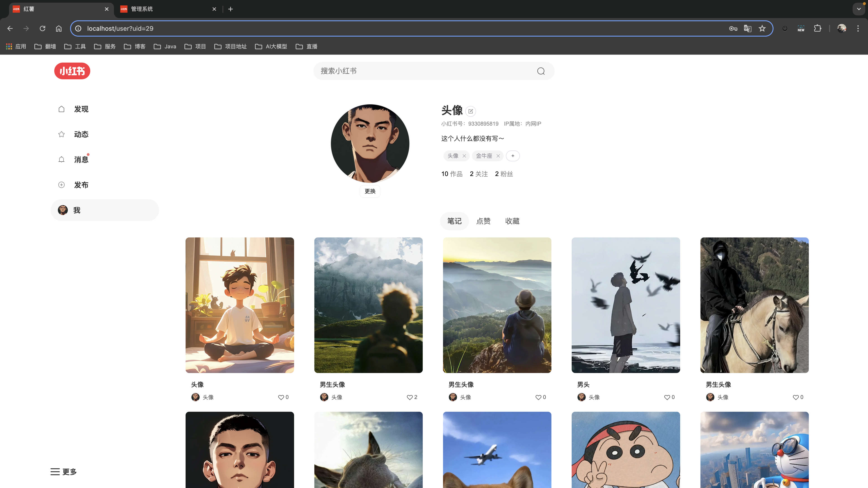Reload the current page

[x=42, y=29]
